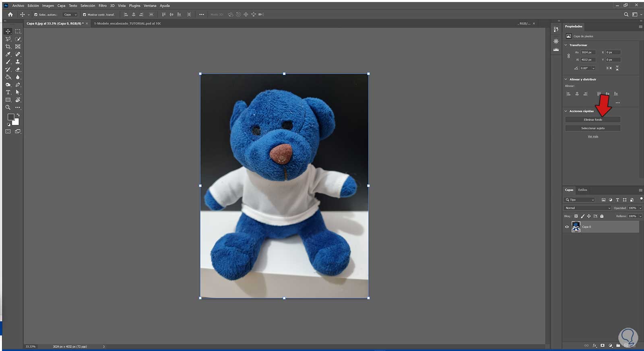Select the Brush tool

tap(8, 62)
